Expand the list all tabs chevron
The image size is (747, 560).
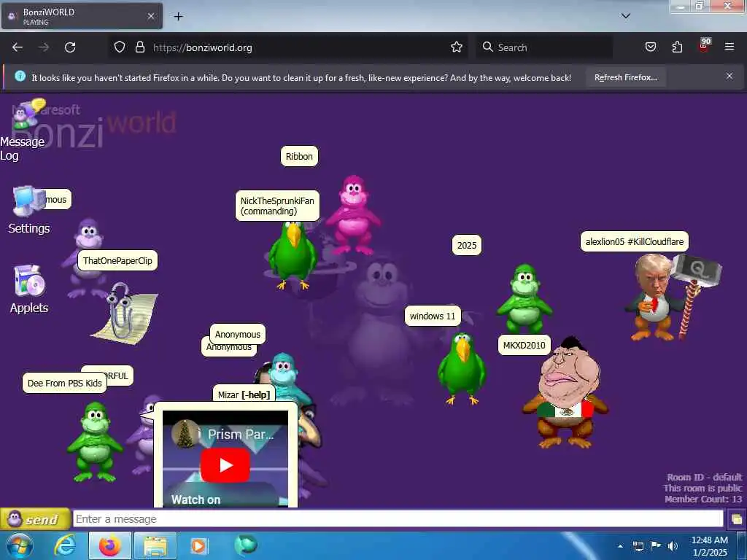coord(626,16)
